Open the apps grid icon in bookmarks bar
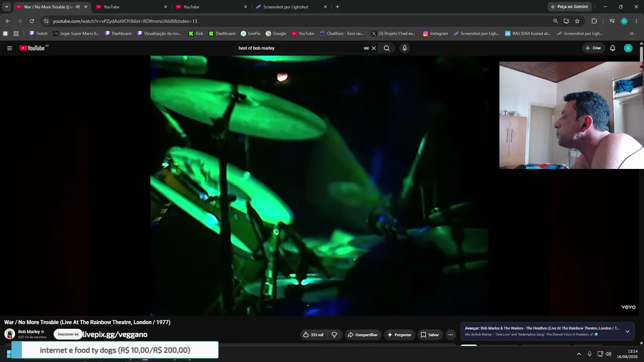Image resolution: width=644 pixels, height=362 pixels. (x=16, y=34)
